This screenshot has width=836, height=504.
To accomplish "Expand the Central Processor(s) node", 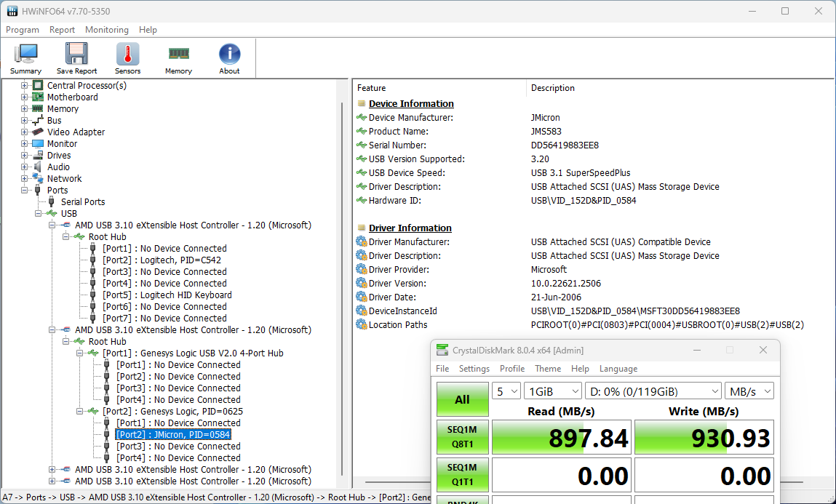I will 24,85.
